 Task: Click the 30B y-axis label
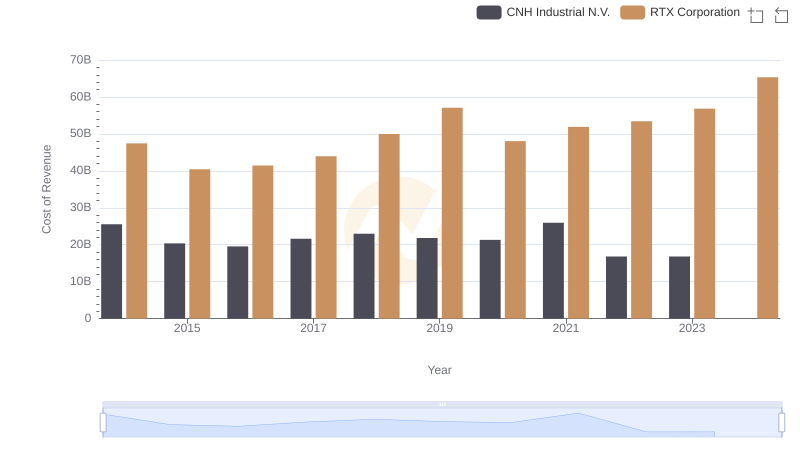coord(81,208)
